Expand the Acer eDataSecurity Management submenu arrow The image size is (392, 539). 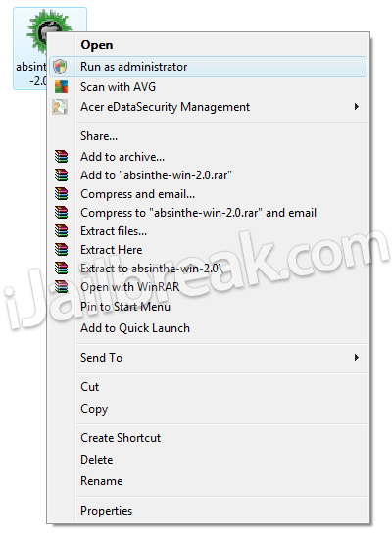(x=357, y=107)
